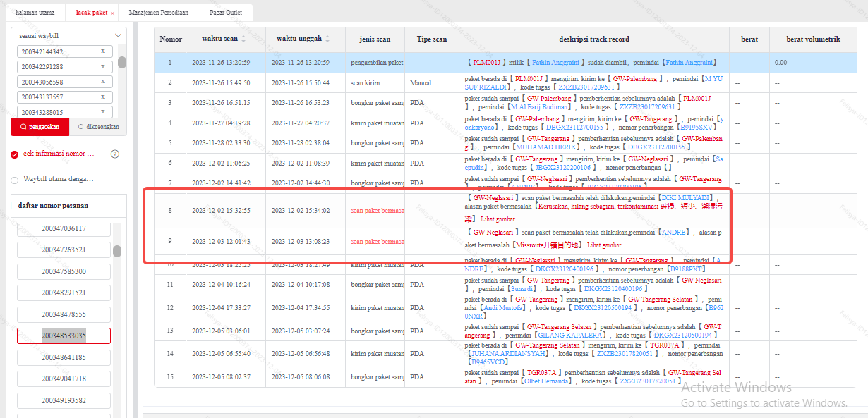This screenshot has height=418, width=868.
Task: Click the dikosongkan reset button
Action: [x=98, y=127]
